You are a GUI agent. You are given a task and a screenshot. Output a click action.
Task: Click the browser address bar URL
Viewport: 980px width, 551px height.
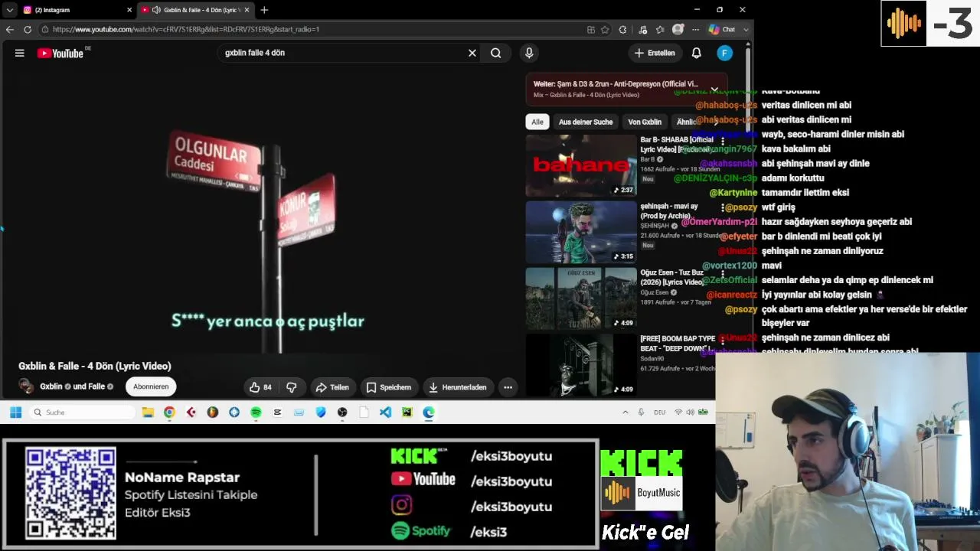tap(186, 29)
